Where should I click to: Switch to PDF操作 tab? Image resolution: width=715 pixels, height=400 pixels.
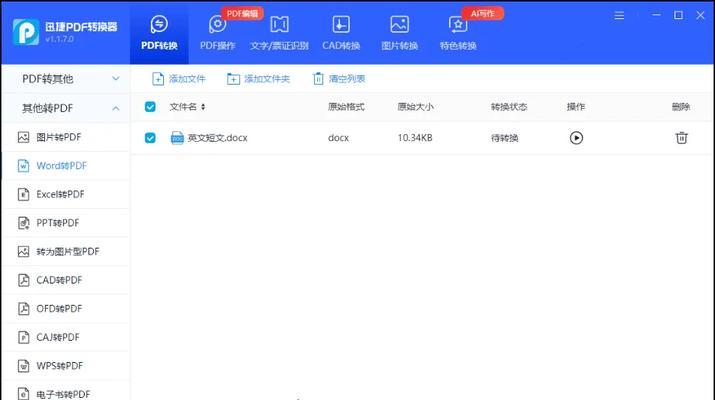coord(218,33)
